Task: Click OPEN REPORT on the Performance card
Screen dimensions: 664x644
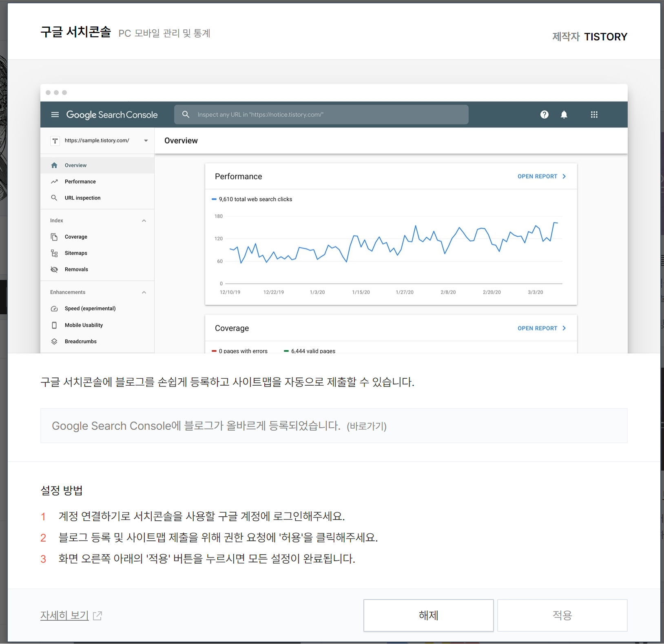Action: pyautogui.click(x=537, y=176)
